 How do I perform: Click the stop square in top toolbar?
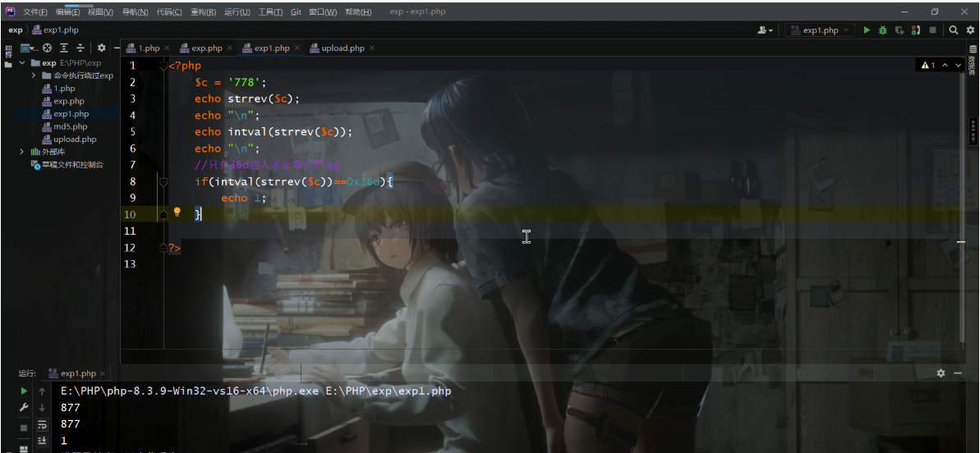point(932,30)
